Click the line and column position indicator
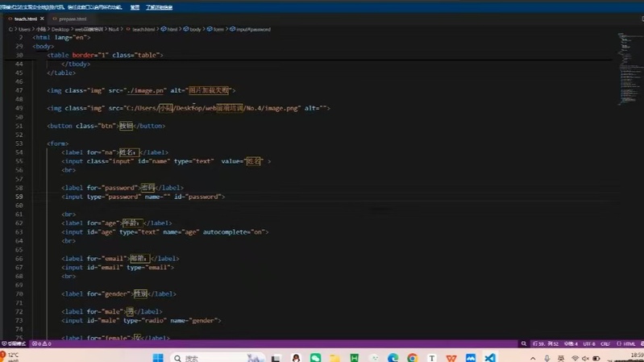 (x=545, y=344)
